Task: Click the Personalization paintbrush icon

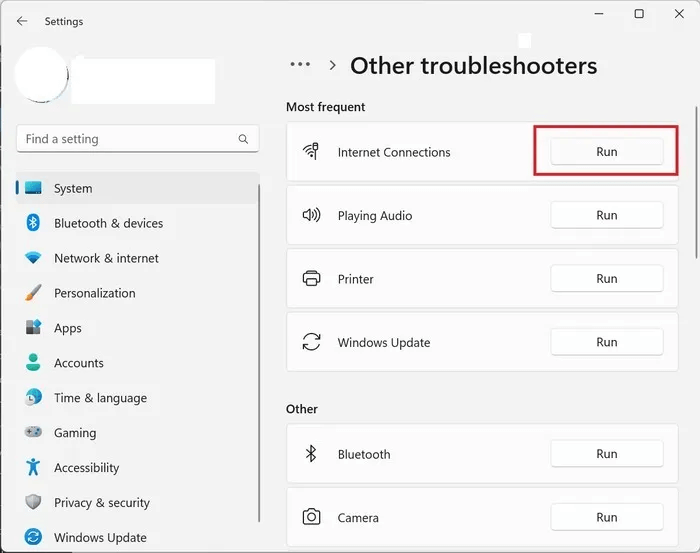Action: tap(33, 292)
